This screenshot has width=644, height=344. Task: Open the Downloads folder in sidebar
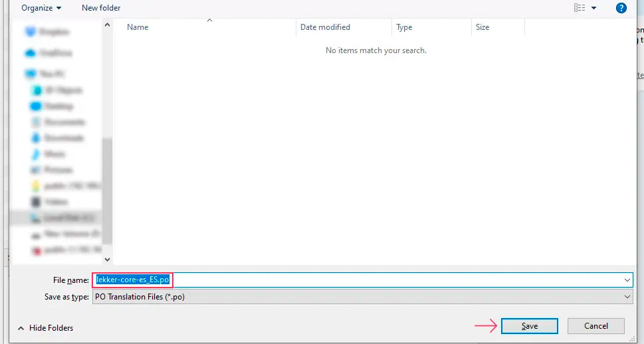(x=58, y=138)
